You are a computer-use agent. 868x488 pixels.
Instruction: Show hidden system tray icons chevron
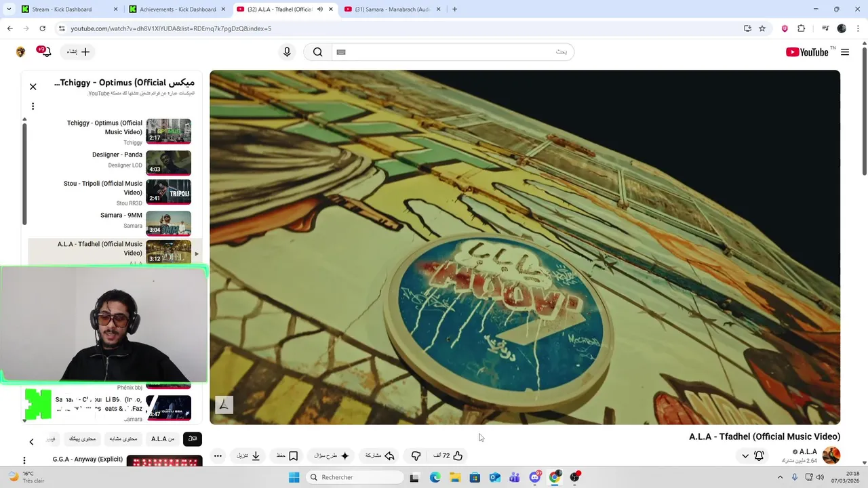780,477
